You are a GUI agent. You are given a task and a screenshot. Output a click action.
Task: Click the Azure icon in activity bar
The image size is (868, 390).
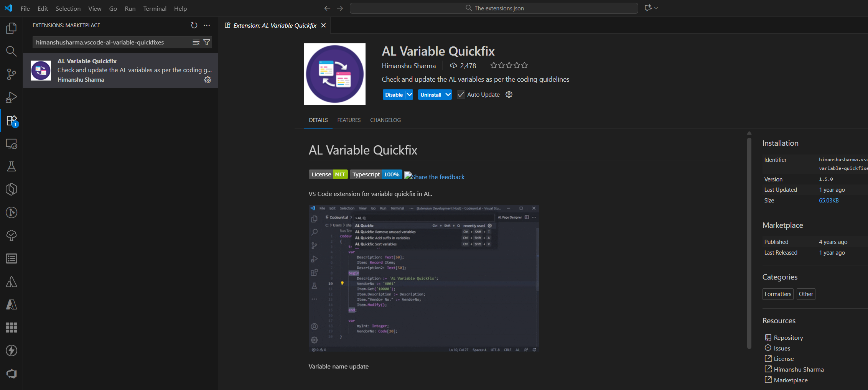pyautogui.click(x=12, y=304)
